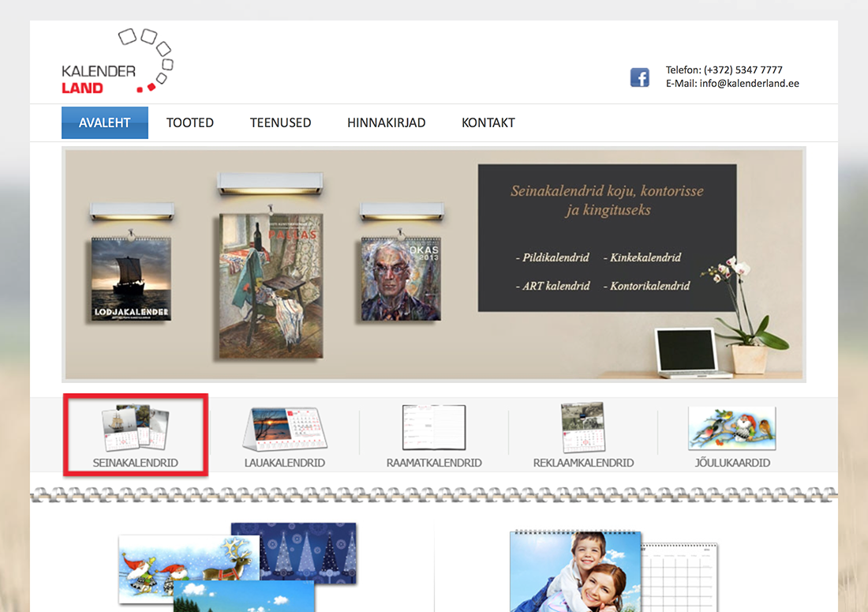Click the Okas 2013 portrait calendar
The height and width of the screenshot is (612, 868).
(399, 279)
